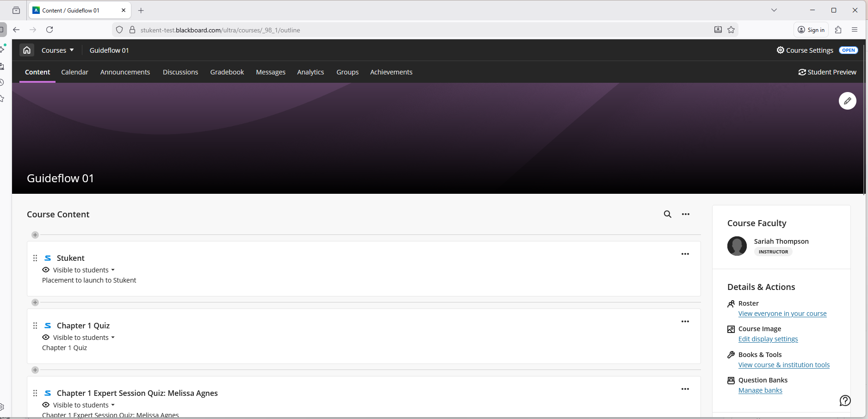Click the drag handle beside the Stukent item
Image resolution: width=868 pixels, height=419 pixels.
(35, 258)
